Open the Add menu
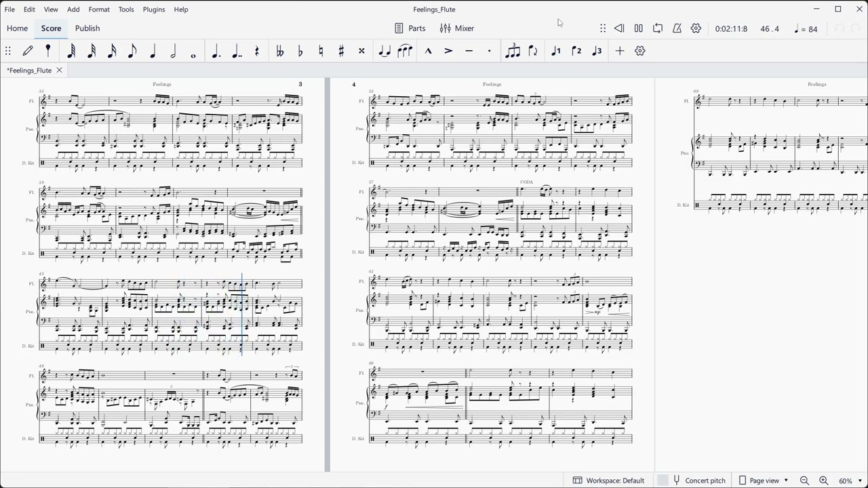Image resolution: width=868 pixels, height=488 pixels. click(73, 9)
